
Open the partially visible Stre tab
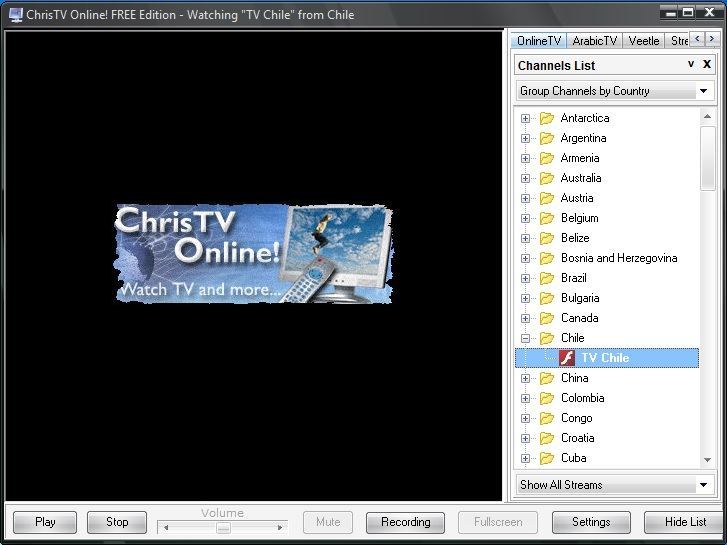(x=678, y=41)
